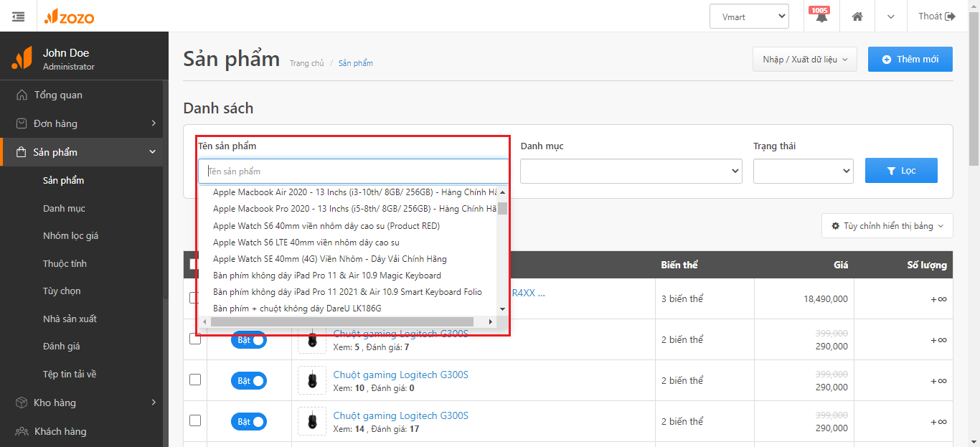
Task: Click the Sản phẩm breadcrumb link
Action: point(356,63)
